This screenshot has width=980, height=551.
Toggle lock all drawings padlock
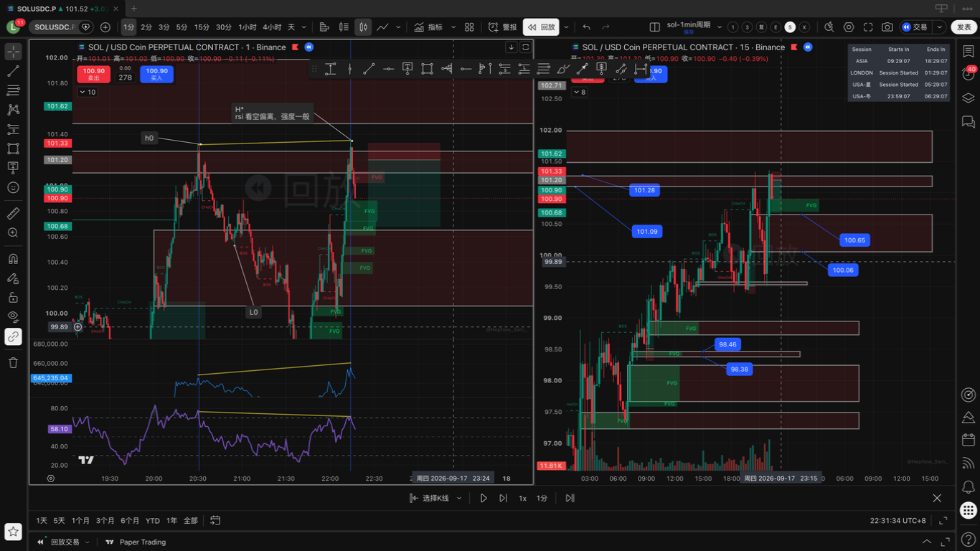pos(13,298)
